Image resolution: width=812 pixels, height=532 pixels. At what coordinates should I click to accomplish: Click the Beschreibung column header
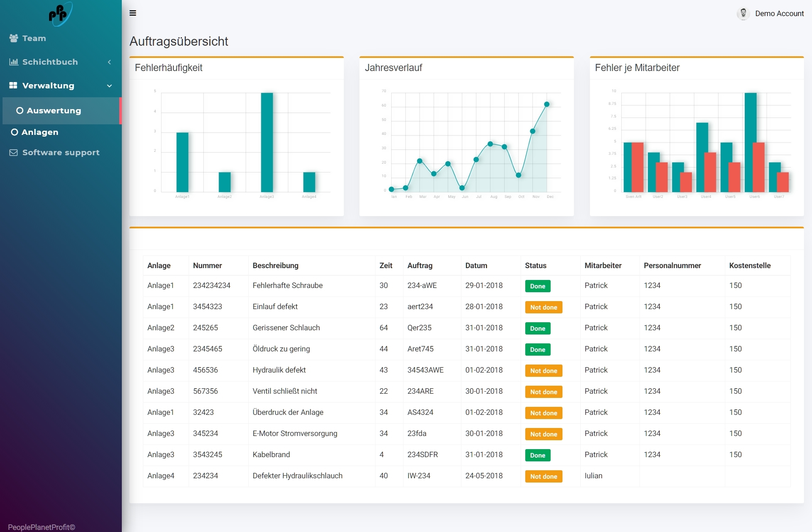click(x=275, y=266)
